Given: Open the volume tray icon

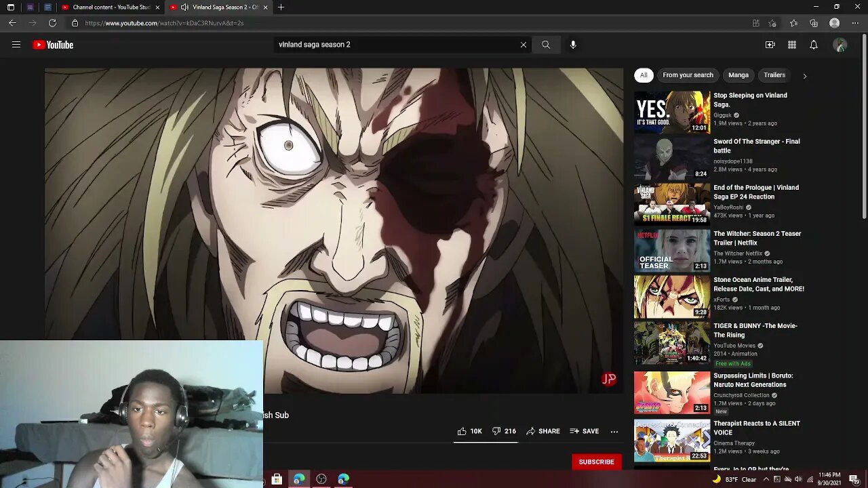Looking at the screenshot, I should pyautogui.click(x=798, y=479).
